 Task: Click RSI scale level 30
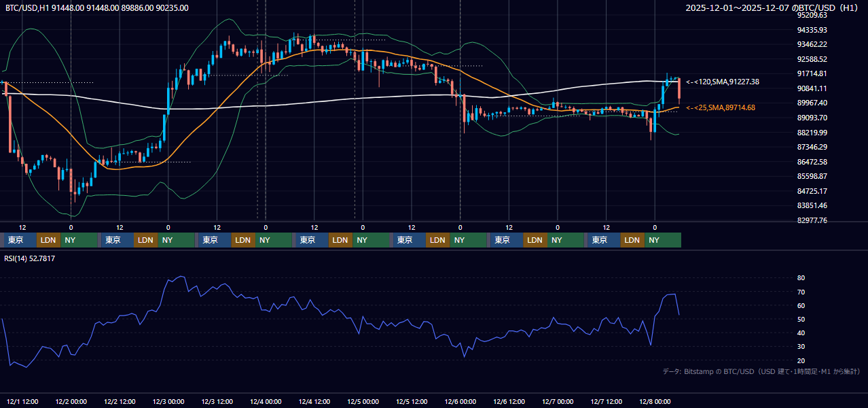click(801, 347)
